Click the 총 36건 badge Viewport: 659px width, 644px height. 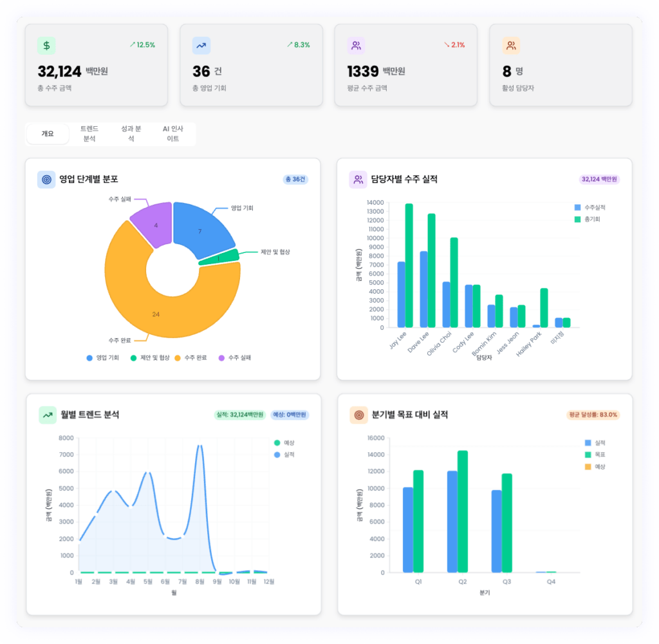pos(295,180)
